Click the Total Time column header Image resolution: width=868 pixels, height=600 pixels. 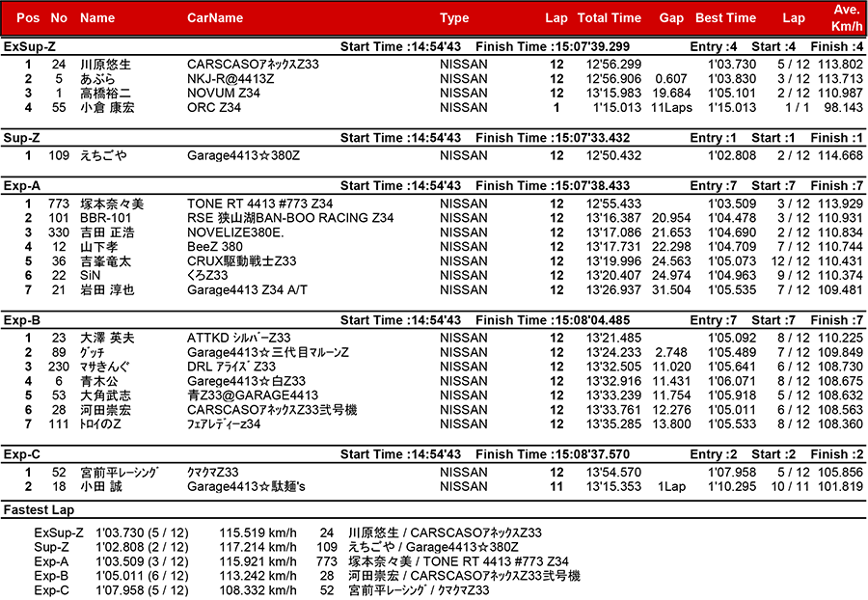[609, 18]
